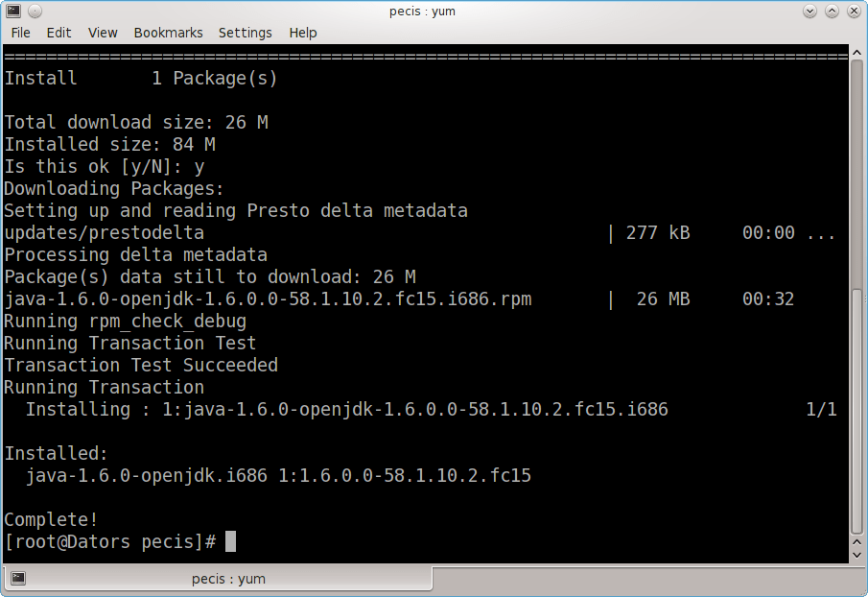This screenshot has width=868, height=597.
Task: Click the '277 kB' download size value
Action: point(658,232)
